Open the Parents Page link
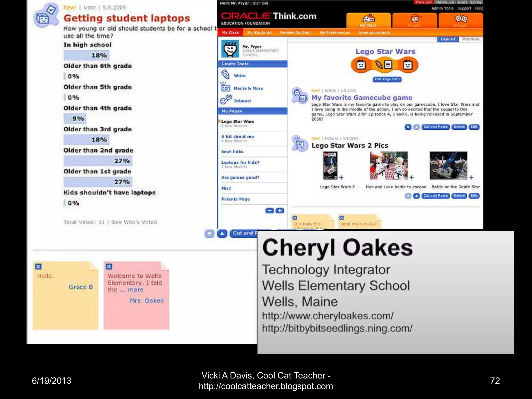The height and width of the screenshot is (399, 532). pos(235,199)
